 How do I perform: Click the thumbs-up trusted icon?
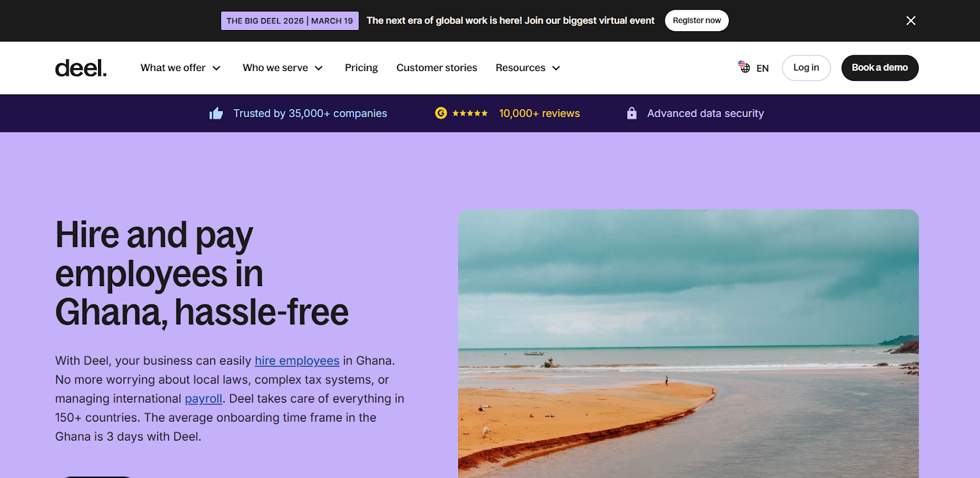(x=216, y=113)
